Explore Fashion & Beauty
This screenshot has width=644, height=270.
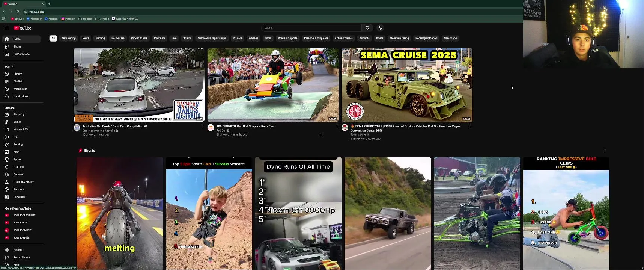(x=22, y=182)
